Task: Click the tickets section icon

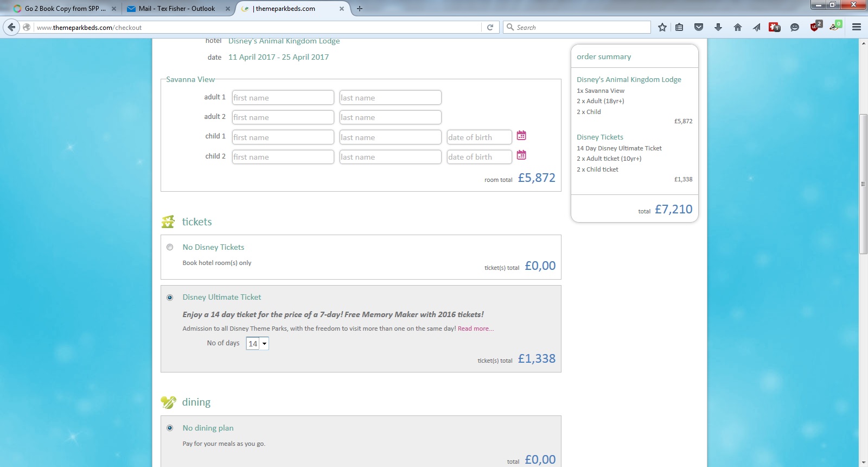Action: click(168, 222)
